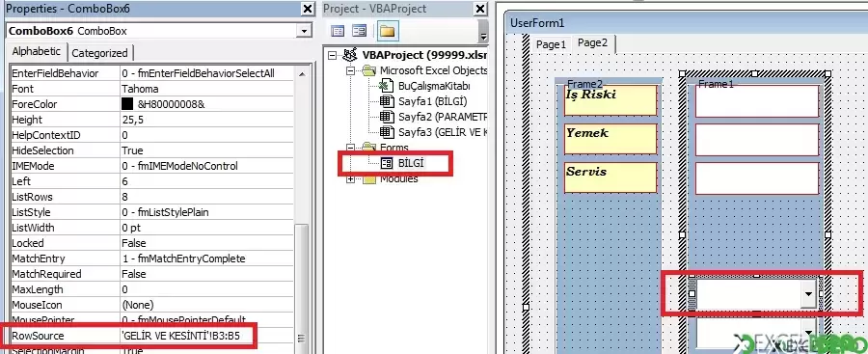Click the Properties panel scrollbar up arrow
The height and width of the screenshot is (354, 868).
[x=302, y=73]
